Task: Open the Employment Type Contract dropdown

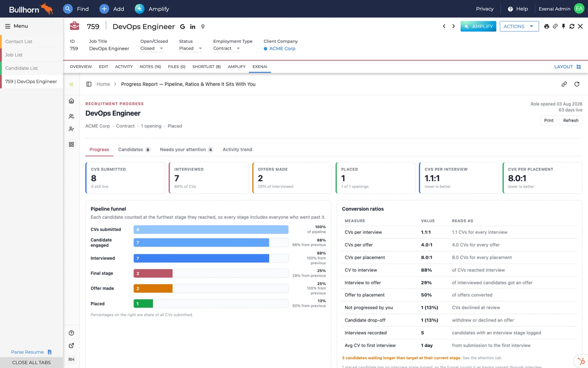Action: pyautogui.click(x=227, y=49)
